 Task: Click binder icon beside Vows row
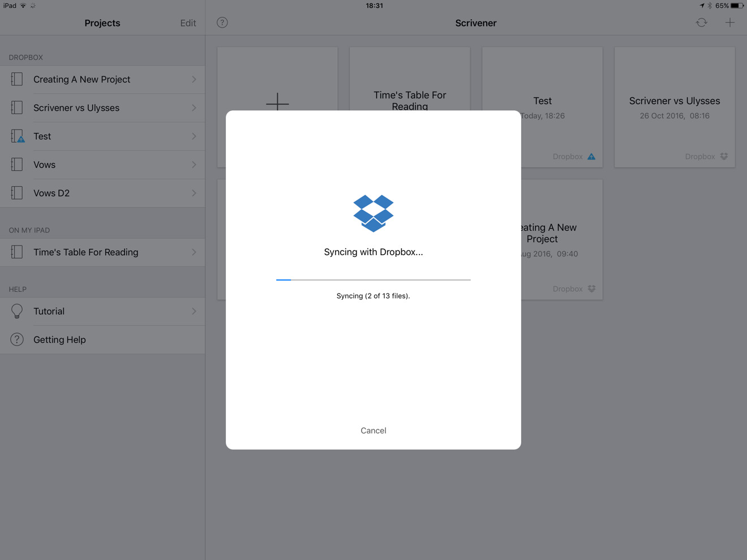tap(17, 165)
